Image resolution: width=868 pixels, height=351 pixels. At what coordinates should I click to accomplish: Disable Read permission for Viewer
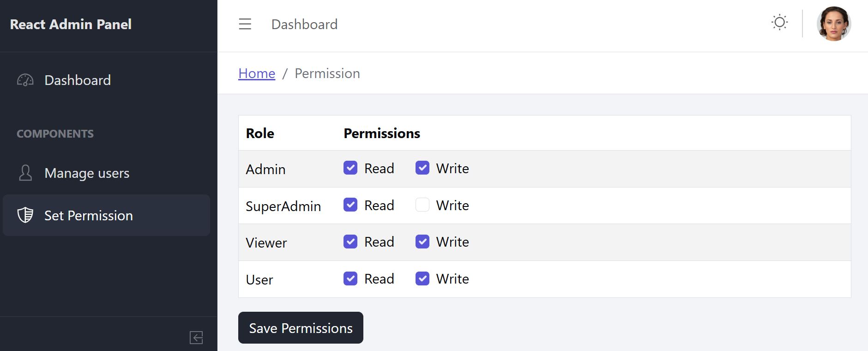coord(350,241)
